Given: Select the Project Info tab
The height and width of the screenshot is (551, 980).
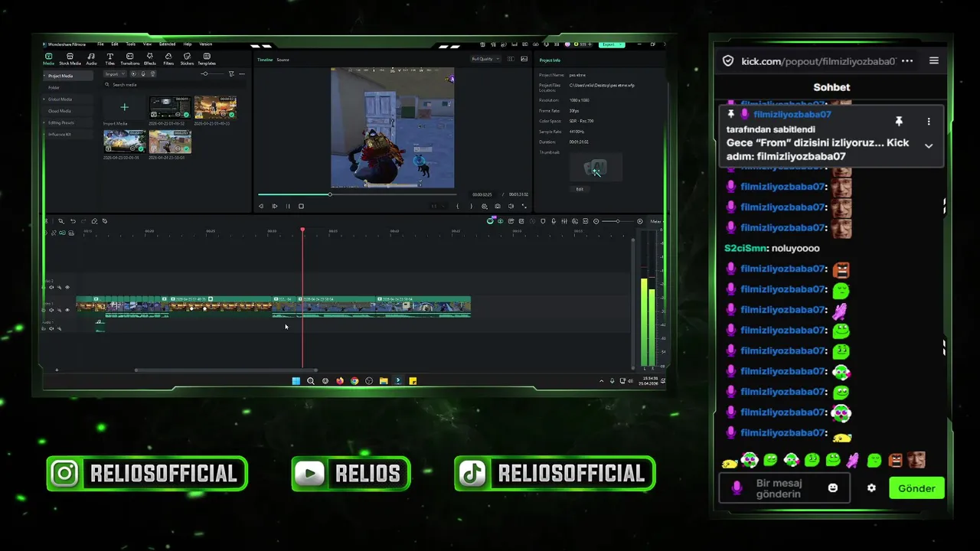Looking at the screenshot, I should [x=550, y=60].
